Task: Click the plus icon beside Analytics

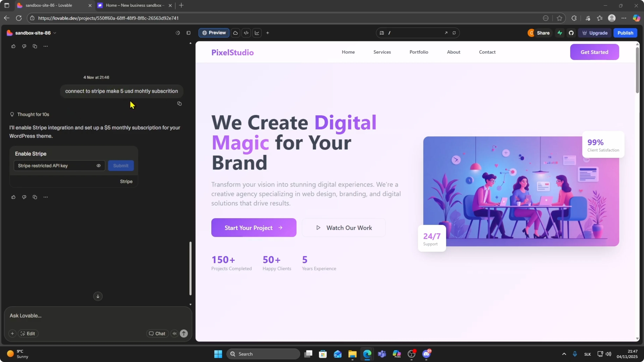Action: coord(268,33)
